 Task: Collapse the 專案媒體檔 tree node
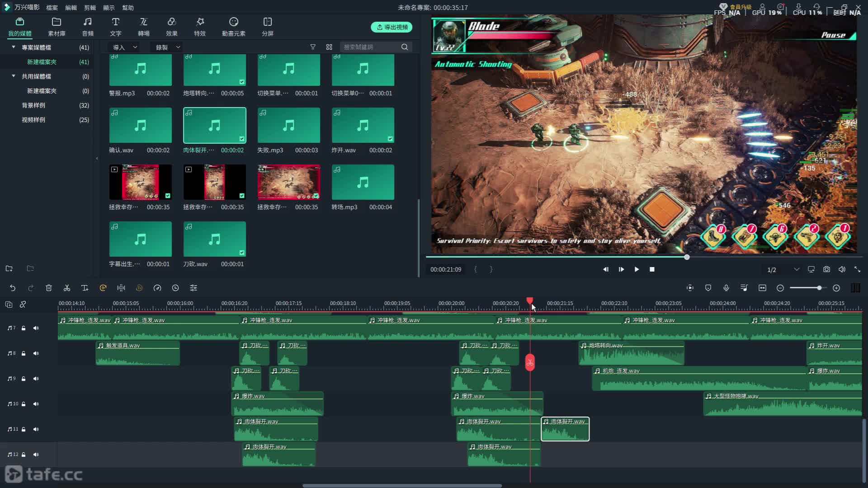coord(14,47)
